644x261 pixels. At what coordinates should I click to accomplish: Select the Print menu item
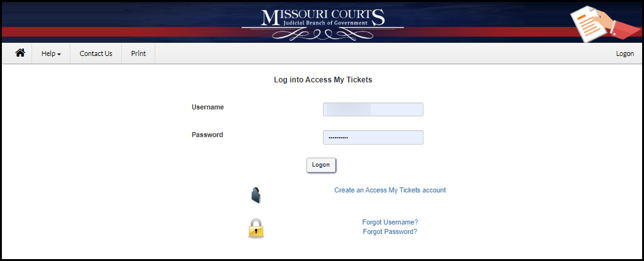point(138,53)
